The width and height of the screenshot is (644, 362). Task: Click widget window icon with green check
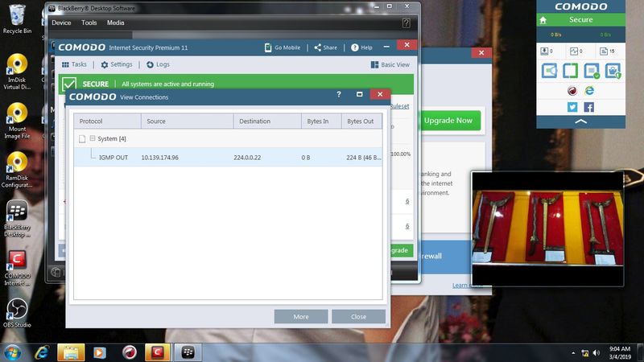coord(592,71)
